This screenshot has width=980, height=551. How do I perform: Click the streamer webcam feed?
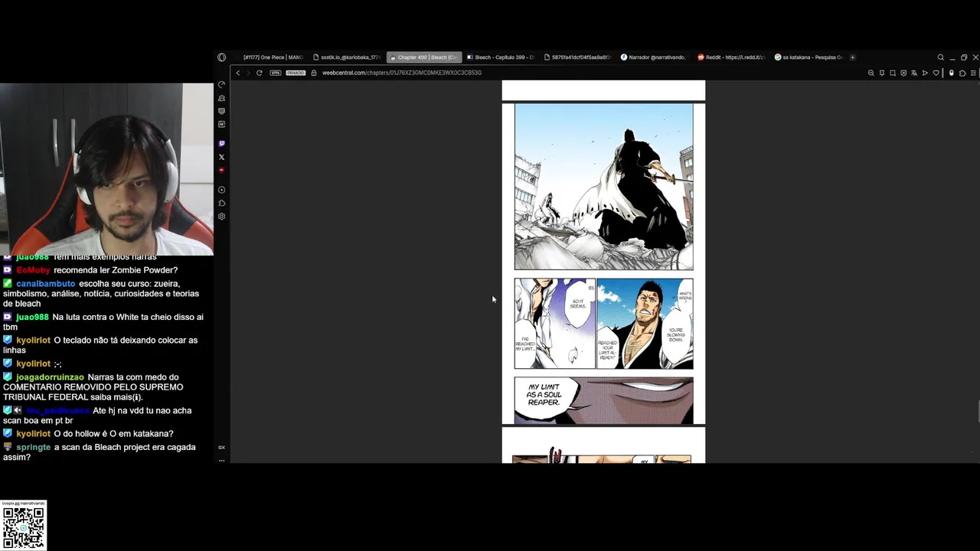pyautogui.click(x=106, y=169)
